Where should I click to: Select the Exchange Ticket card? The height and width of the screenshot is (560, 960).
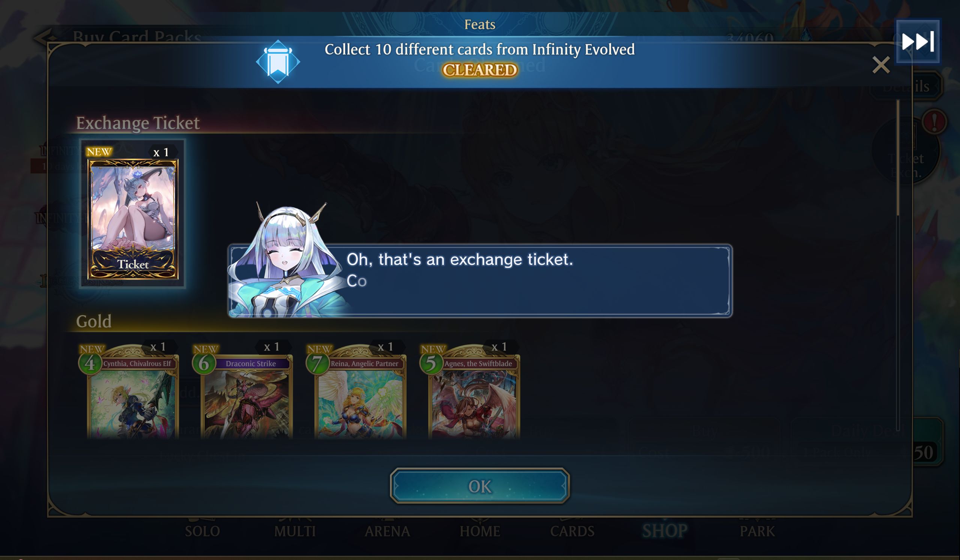[x=133, y=214]
